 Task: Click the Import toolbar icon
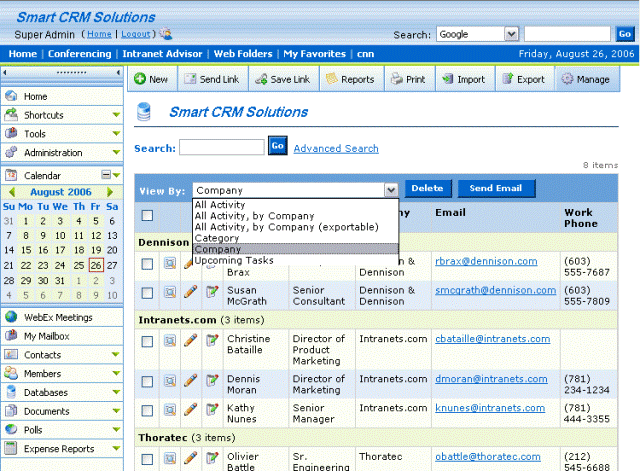[447, 79]
